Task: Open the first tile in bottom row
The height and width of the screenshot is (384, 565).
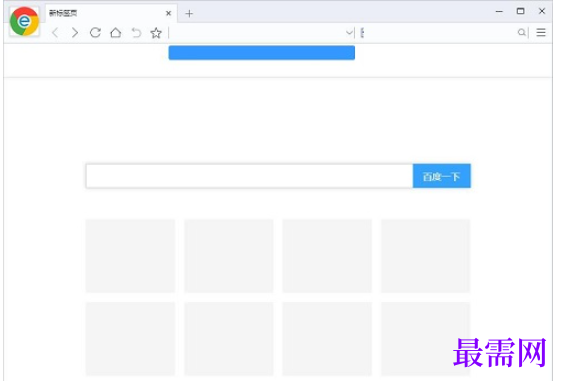Action: [x=130, y=339]
